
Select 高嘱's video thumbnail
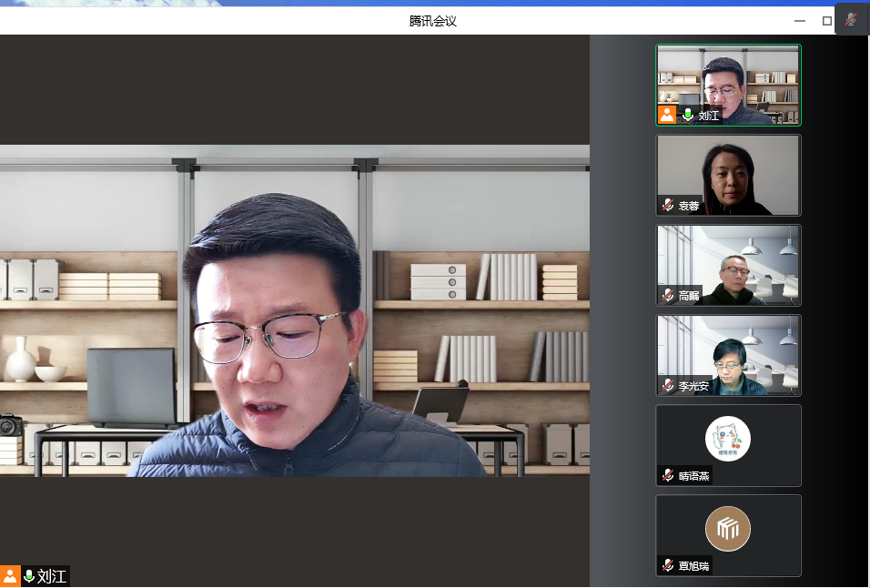pyautogui.click(x=729, y=262)
